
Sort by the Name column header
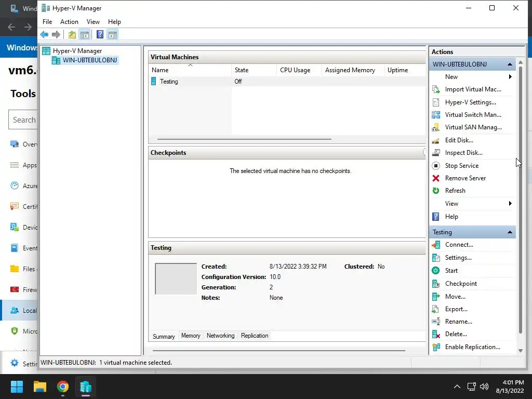pyautogui.click(x=190, y=70)
